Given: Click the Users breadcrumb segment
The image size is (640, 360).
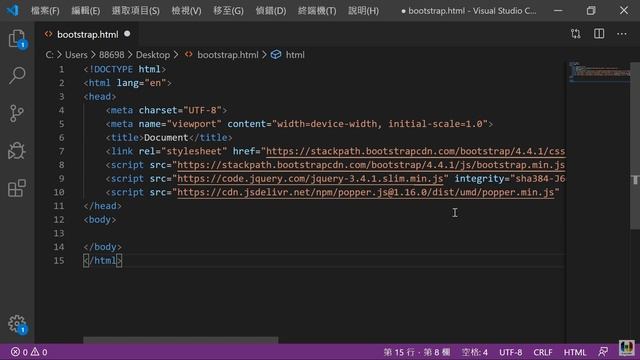Looking at the screenshot, I should (76, 55).
